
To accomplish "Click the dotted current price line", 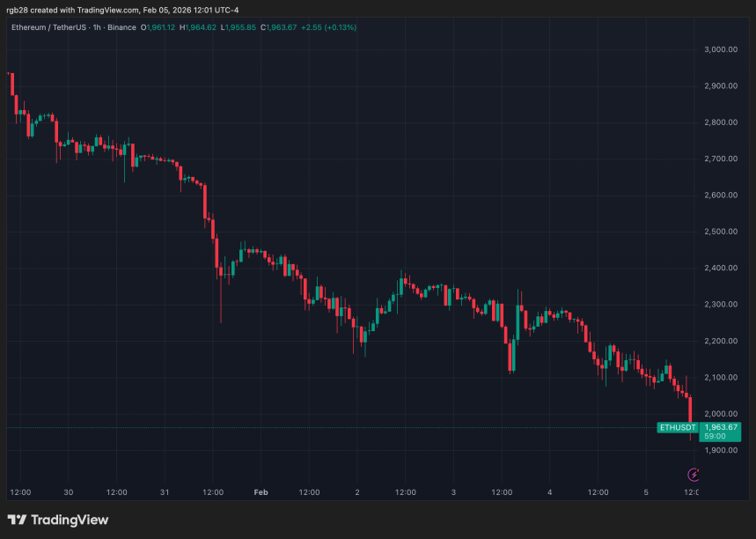I will 352,425.
